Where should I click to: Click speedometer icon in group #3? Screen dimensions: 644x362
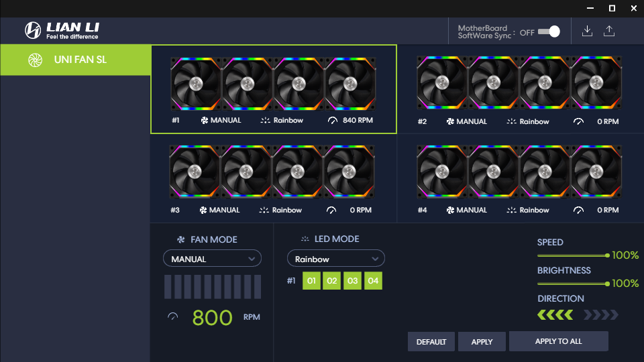331,210
